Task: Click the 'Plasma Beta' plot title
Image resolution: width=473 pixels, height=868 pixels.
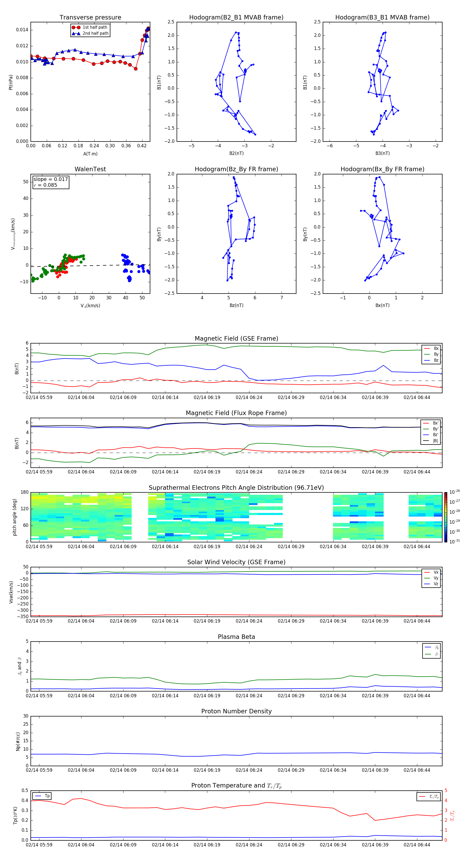Action: [236, 637]
